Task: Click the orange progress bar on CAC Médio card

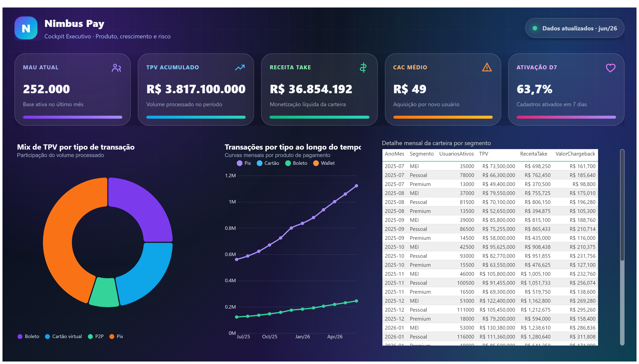Action: tap(443, 117)
